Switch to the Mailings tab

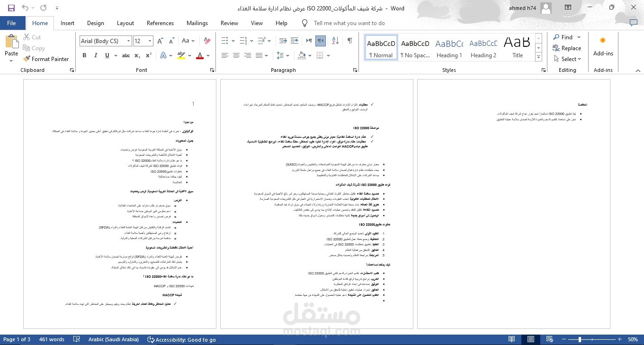197,23
